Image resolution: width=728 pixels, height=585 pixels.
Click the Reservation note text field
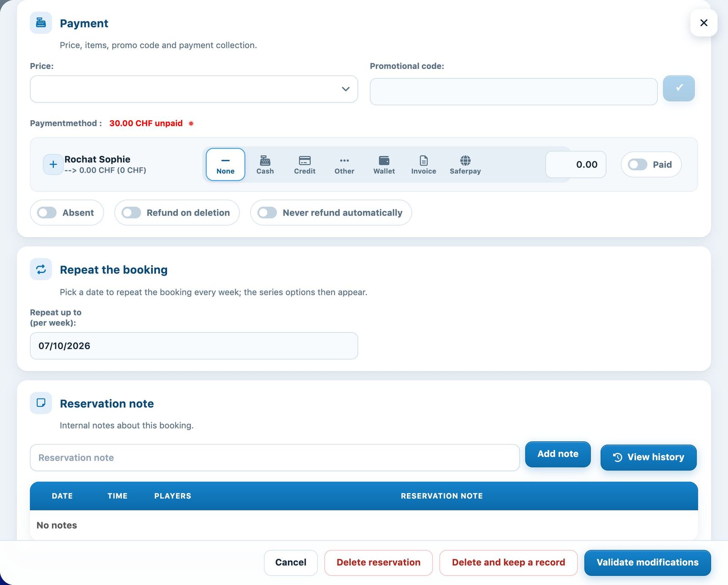click(275, 458)
